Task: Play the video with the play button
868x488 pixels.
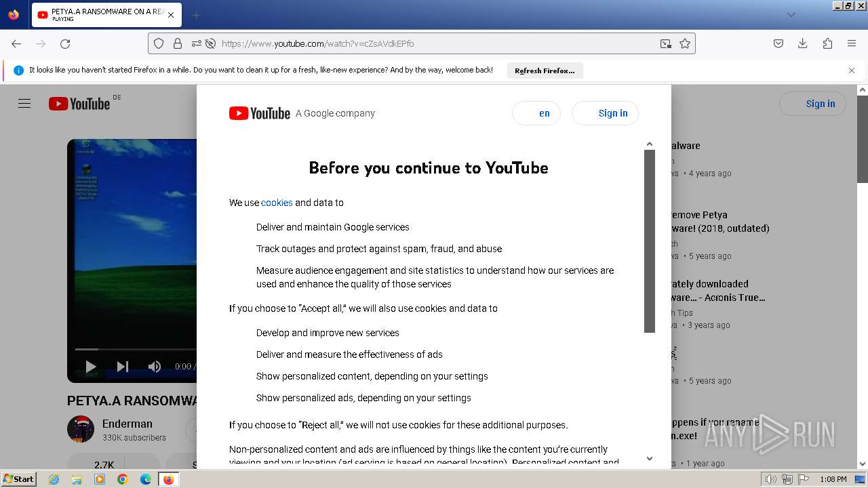Action: click(x=90, y=367)
